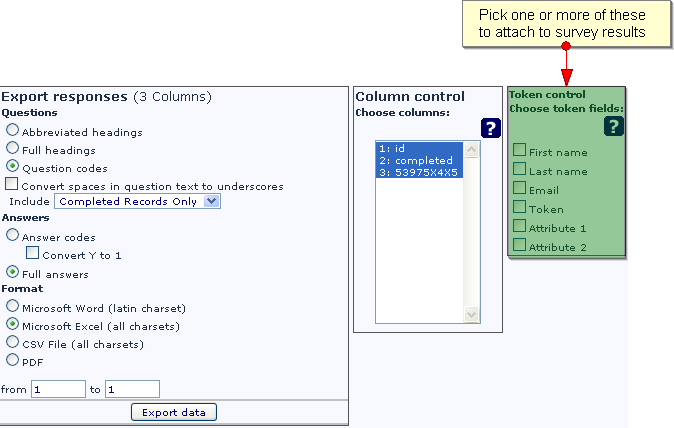The image size is (674, 428).
Task: Check the First name token field
Action: [x=520, y=151]
